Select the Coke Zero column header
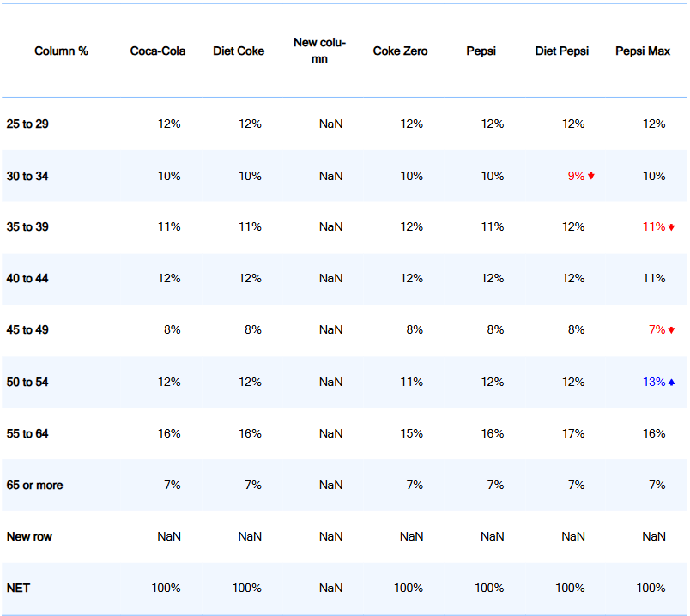Screen dimensions: 690x616 click(400, 51)
